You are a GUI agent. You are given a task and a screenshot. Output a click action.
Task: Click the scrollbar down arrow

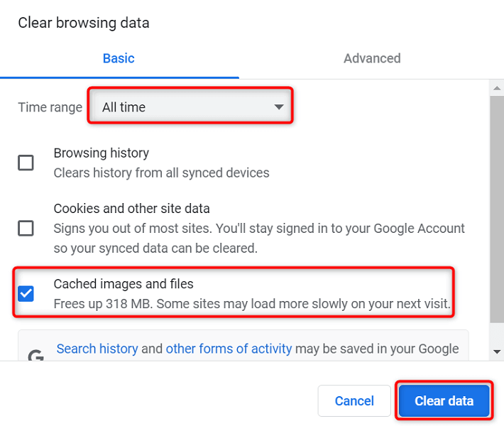pos(497,351)
